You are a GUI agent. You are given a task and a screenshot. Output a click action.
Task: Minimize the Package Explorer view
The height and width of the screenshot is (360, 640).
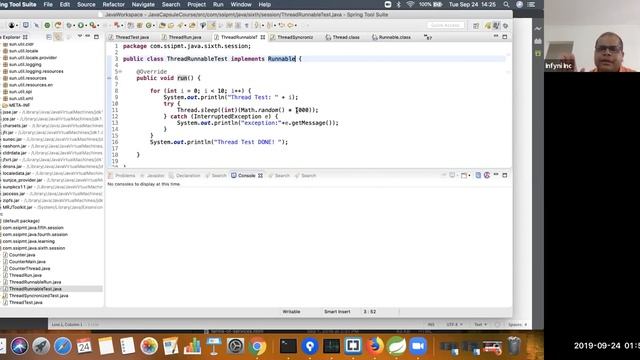tap(87, 36)
